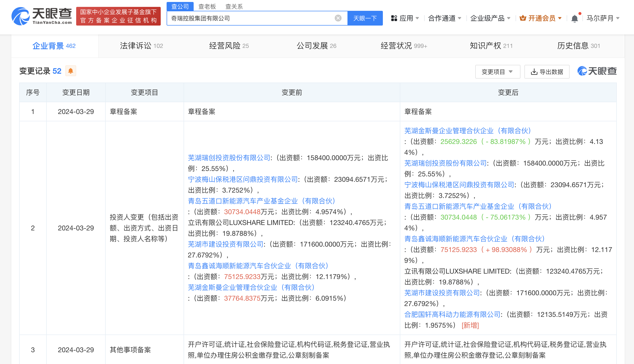Open the 马尔萨月 user account menu
This screenshot has width=634, height=364.
603,18
